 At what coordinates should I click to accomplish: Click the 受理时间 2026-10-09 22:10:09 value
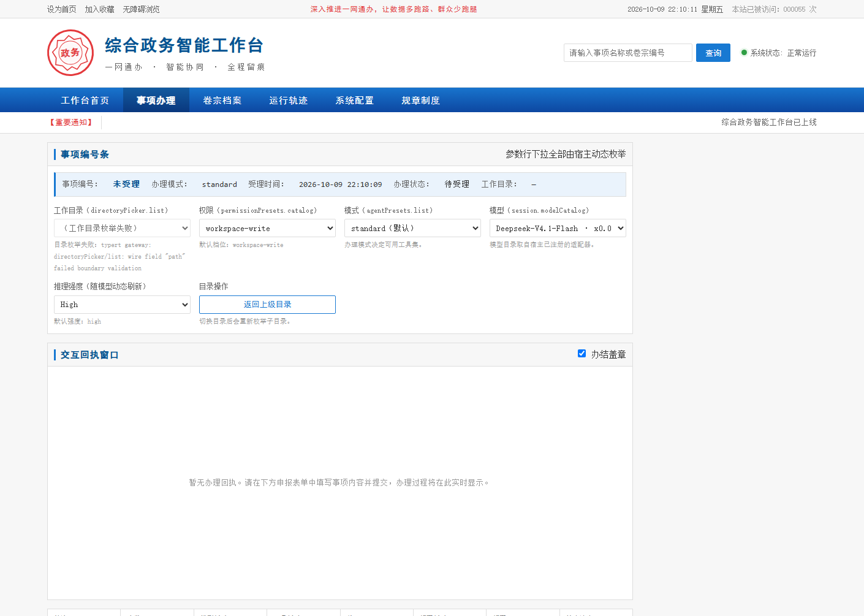[340, 184]
